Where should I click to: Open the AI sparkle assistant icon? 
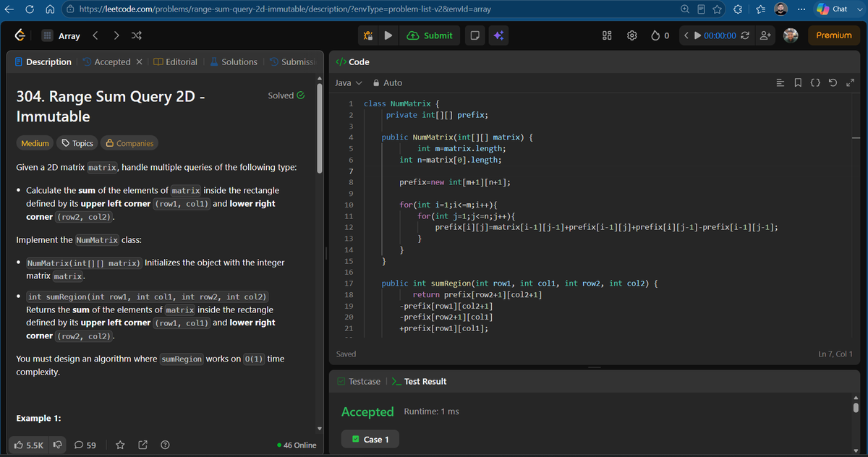498,35
